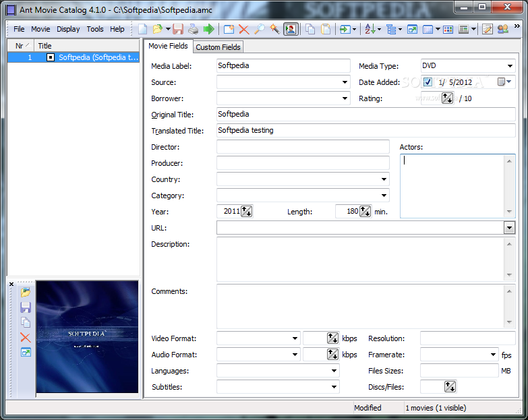Viewport: 528px width, 420px height.
Task: Open the Movie menu
Action: (x=40, y=29)
